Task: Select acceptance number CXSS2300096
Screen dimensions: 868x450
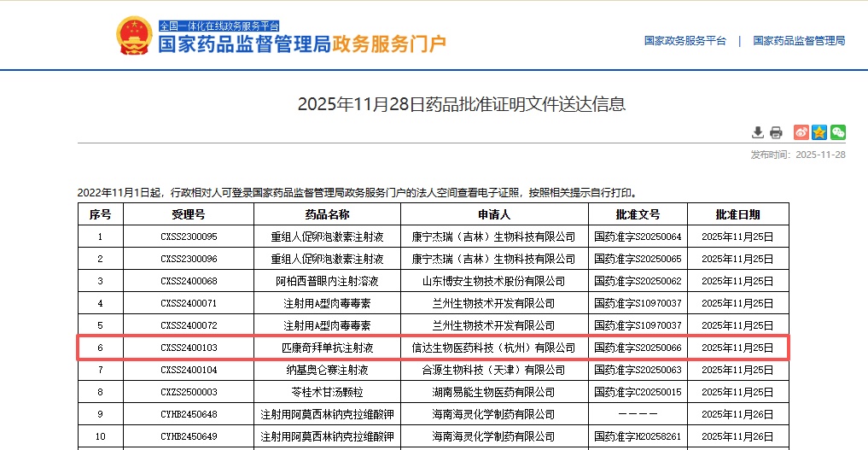Action: pyautogui.click(x=189, y=259)
